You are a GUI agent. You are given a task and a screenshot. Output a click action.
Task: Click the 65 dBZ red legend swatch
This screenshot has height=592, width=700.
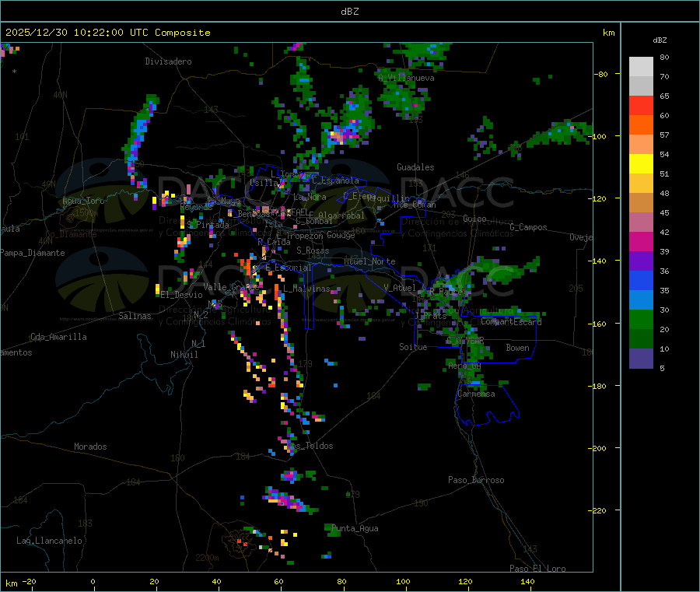[641, 105]
